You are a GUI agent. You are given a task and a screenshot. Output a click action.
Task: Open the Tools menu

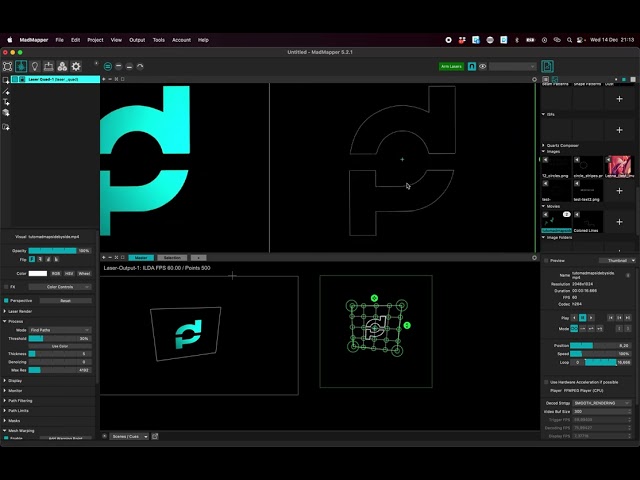click(159, 40)
